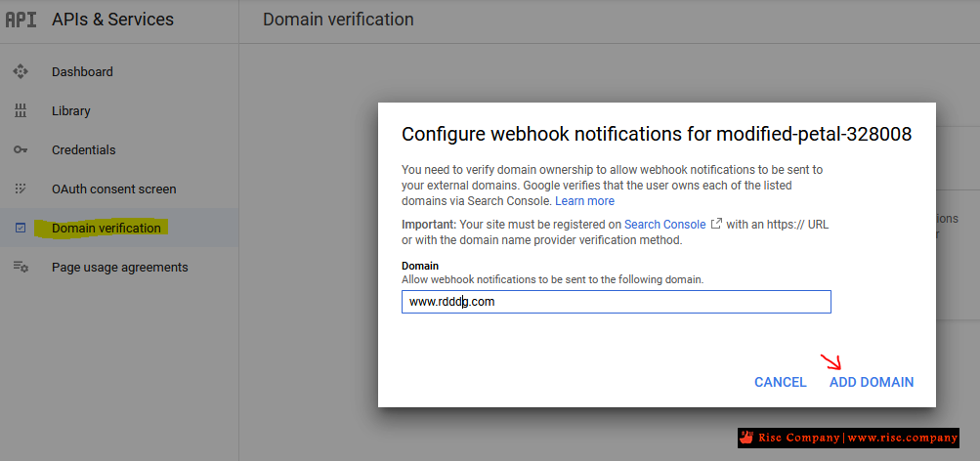Click the API logo icon
This screenshot has width=980, height=461.
point(21,20)
